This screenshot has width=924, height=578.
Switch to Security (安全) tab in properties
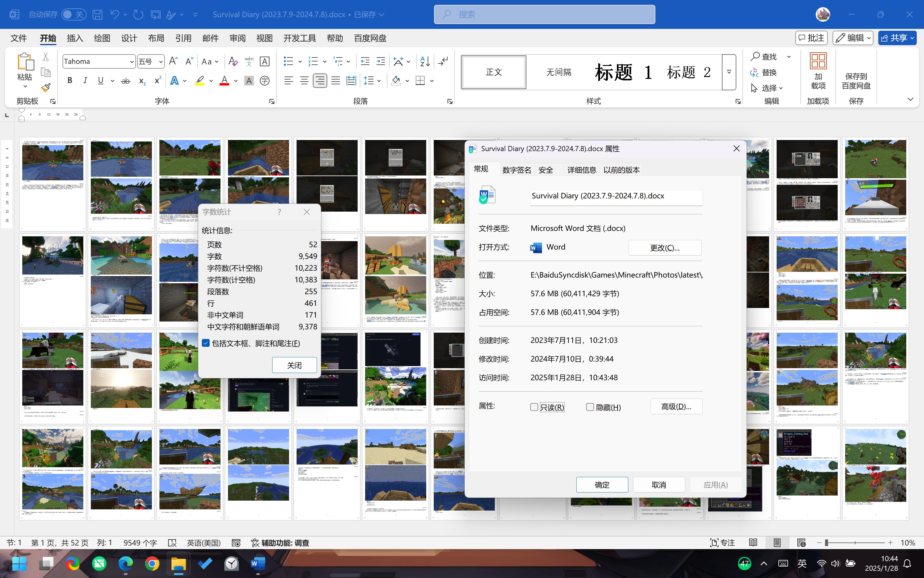pyautogui.click(x=546, y=170)
